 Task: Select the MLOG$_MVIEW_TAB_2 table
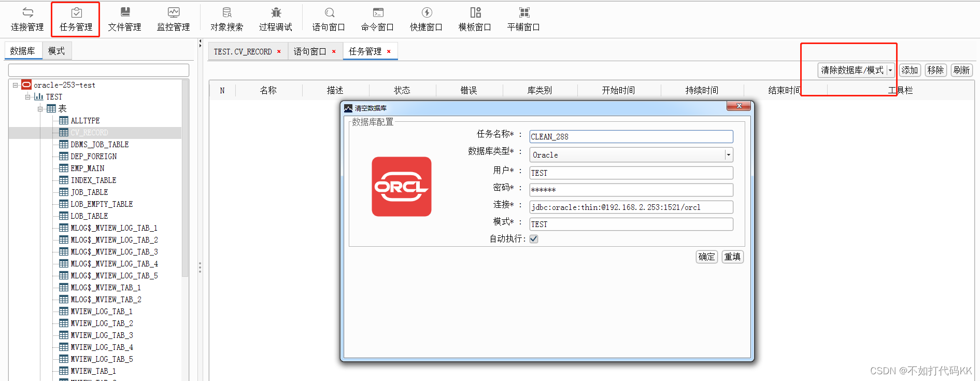pyautogui.click(x=106, y=299)
